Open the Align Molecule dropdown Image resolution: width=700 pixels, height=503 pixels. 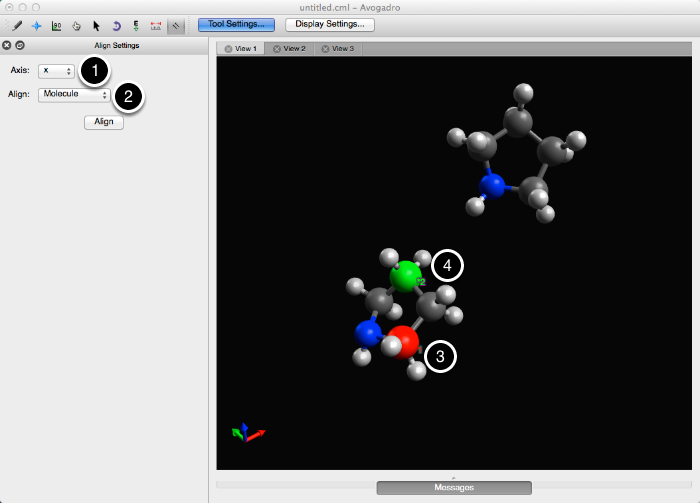pyautogui.click(x=74, y=95)
